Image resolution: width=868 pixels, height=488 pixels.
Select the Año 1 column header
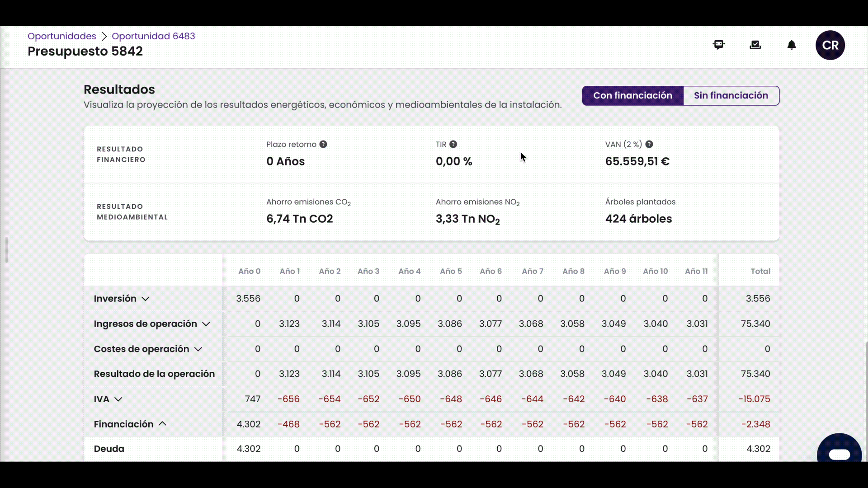(x=289, y=271)
